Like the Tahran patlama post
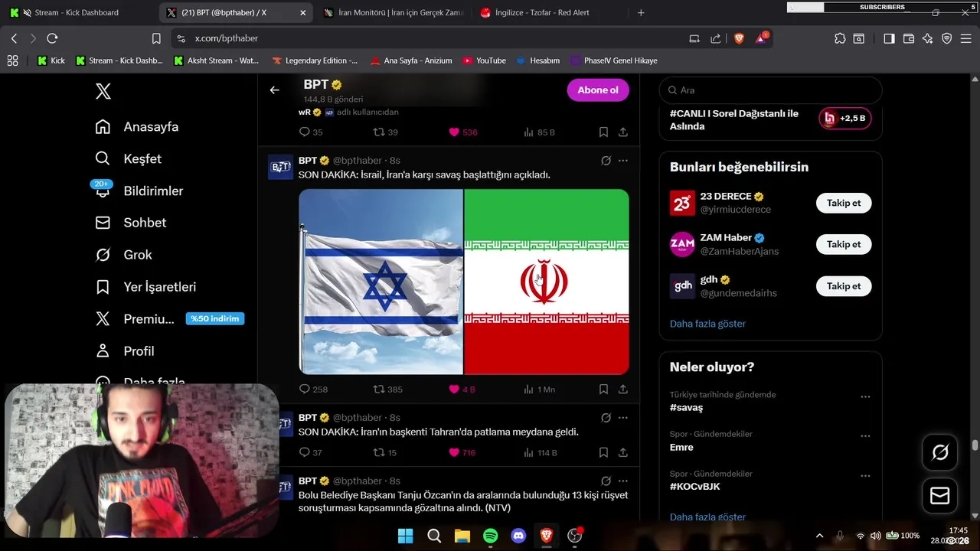This screenshot has height=551, width=980. (x=462, y=453)
